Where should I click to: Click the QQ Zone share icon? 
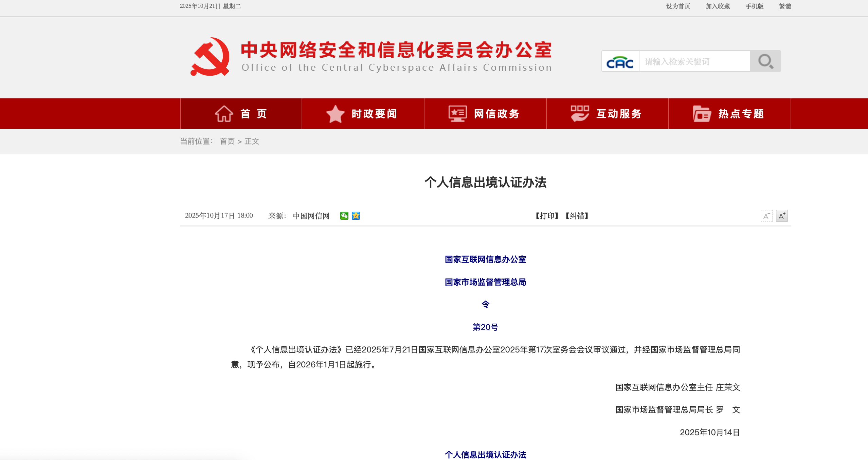[356, 216]
